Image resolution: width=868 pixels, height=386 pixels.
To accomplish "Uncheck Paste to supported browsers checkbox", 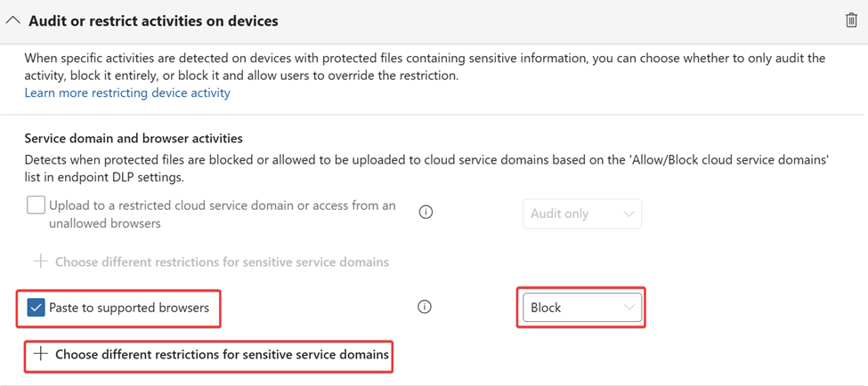I will tap(36, 308).
